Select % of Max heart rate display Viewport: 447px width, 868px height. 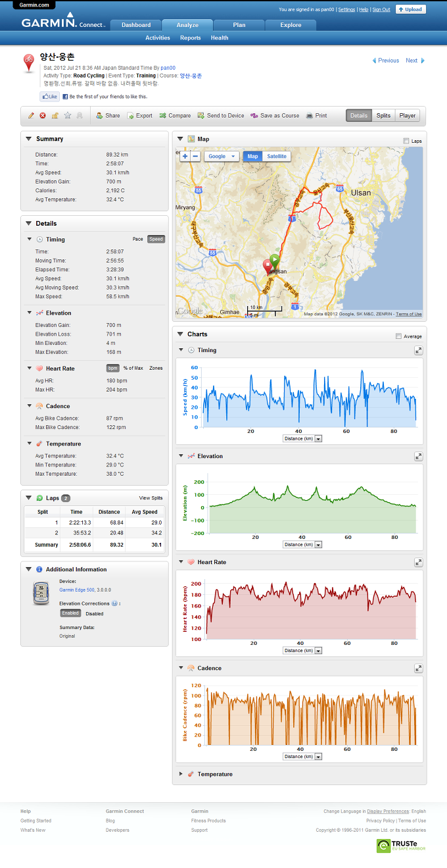tap(133, 368)
